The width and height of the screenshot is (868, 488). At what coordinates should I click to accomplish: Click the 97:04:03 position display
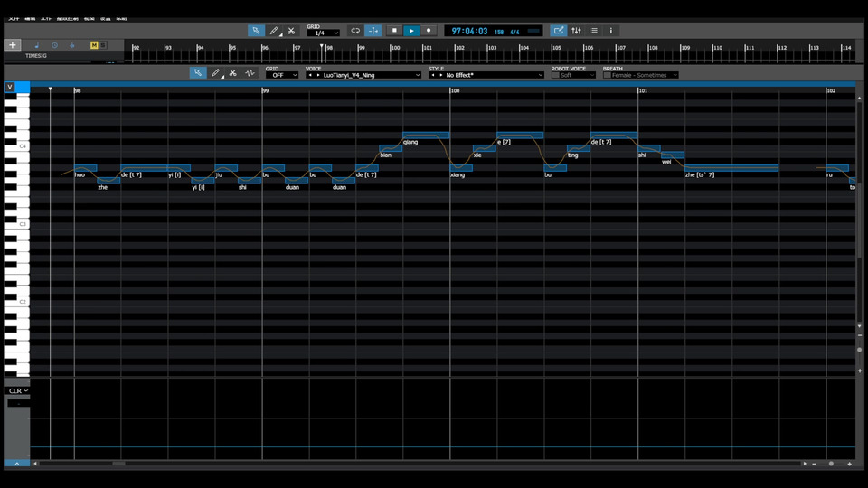point(469,32)
